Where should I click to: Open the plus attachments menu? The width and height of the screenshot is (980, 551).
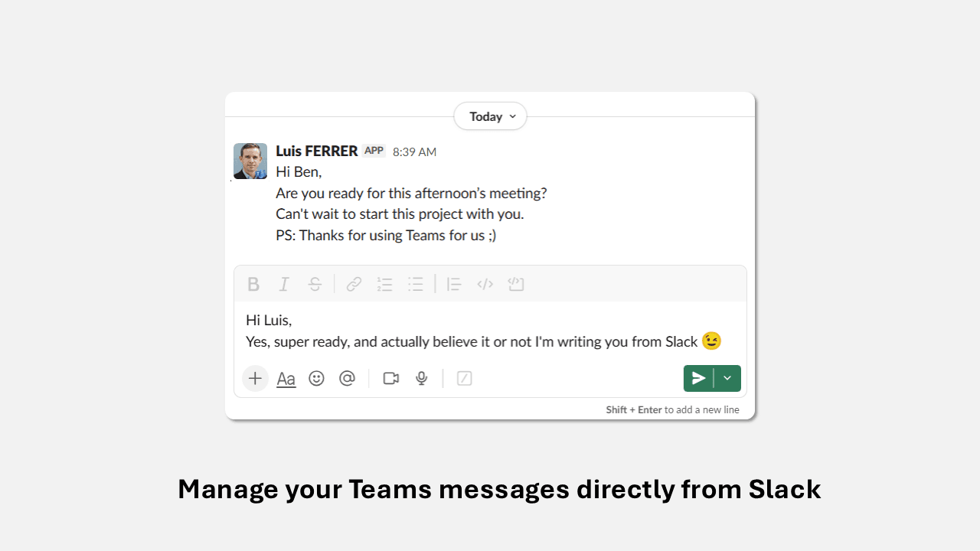click(255, 378)
